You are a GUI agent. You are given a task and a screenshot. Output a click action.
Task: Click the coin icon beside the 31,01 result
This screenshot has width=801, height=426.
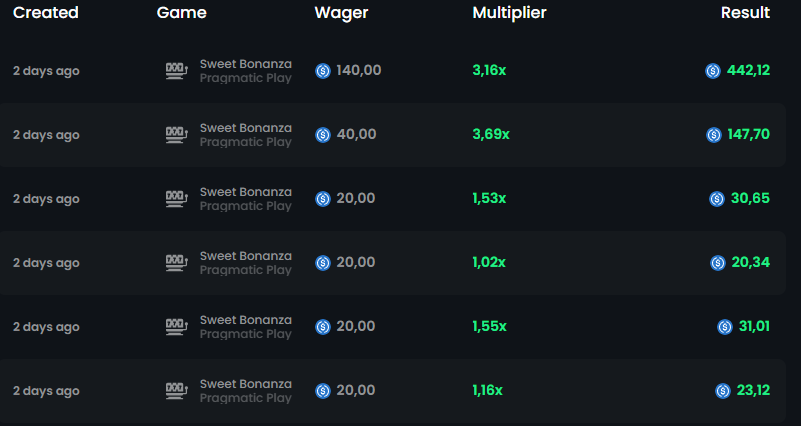coord(725,326)
